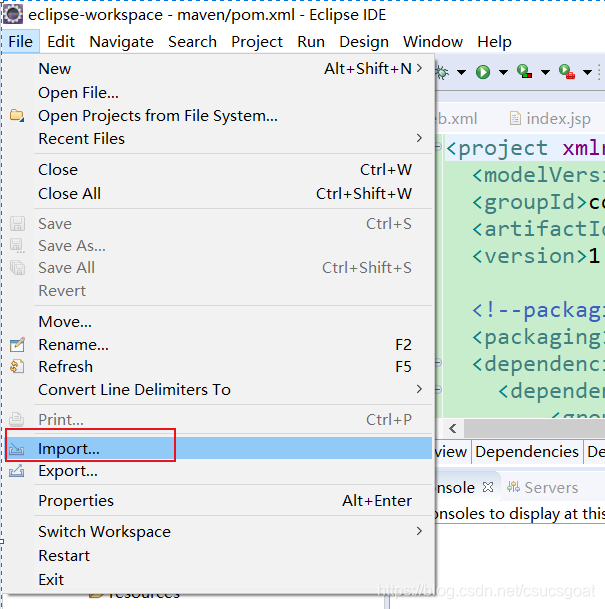The height and width of the screenshot is (609, 605).
Task: Click the Debug bug icon in toolbar
Action: tap(442, 72)
